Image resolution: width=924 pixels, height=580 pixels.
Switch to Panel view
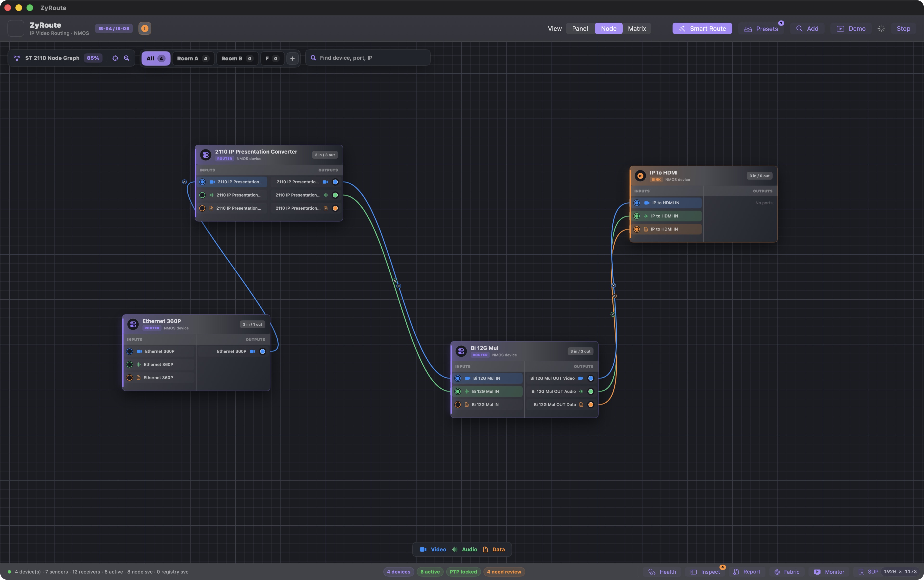coord(580,28)
